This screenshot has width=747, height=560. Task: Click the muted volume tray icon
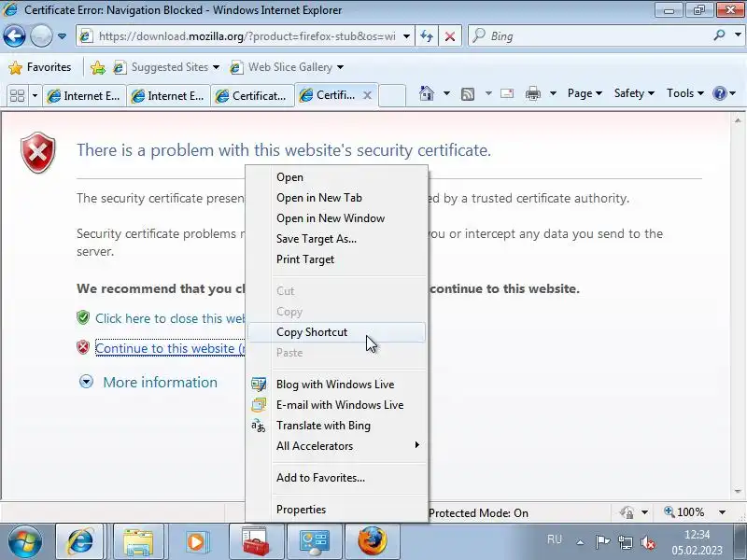click(647, 542)
